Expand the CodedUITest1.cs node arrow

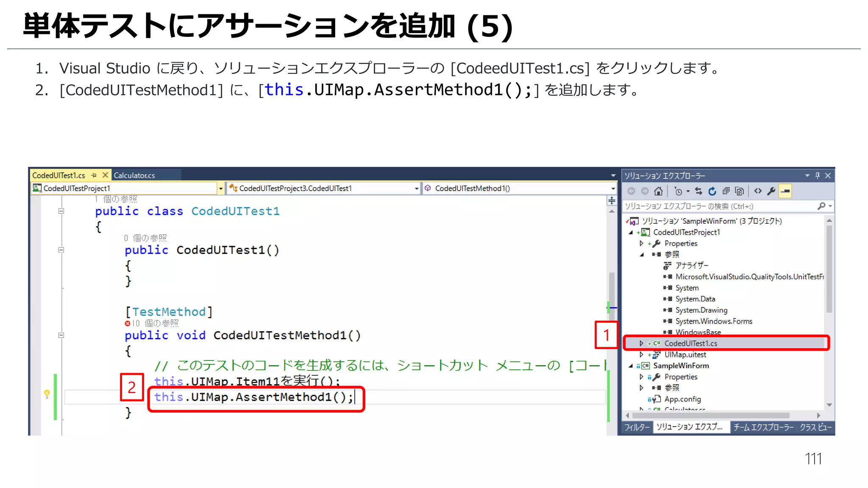click(x=641, y=344)
